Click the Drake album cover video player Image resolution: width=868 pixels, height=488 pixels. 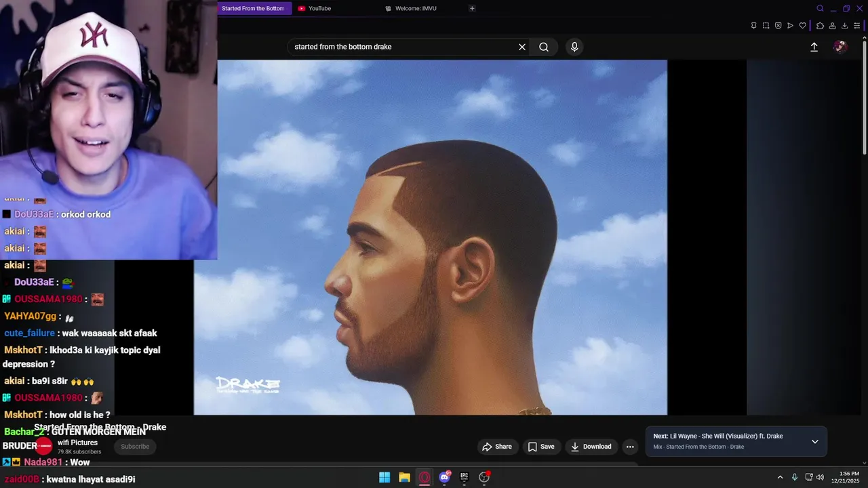pos(431,237)
